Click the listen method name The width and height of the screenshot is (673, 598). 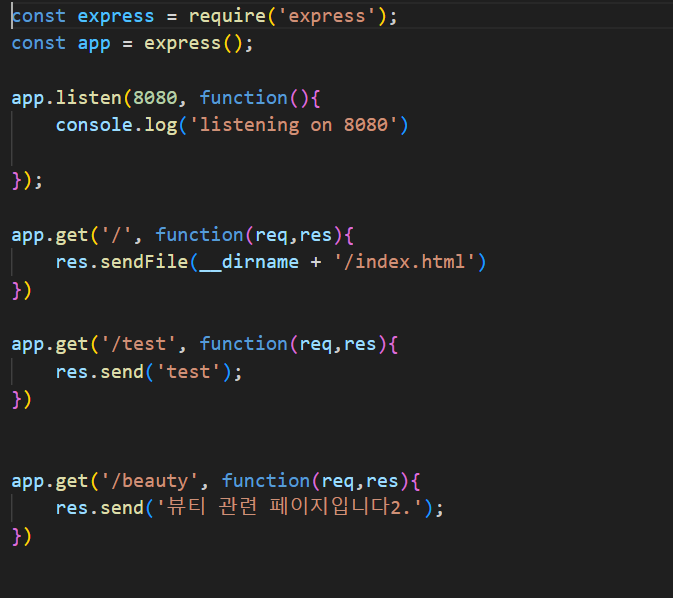pos(88,98)
